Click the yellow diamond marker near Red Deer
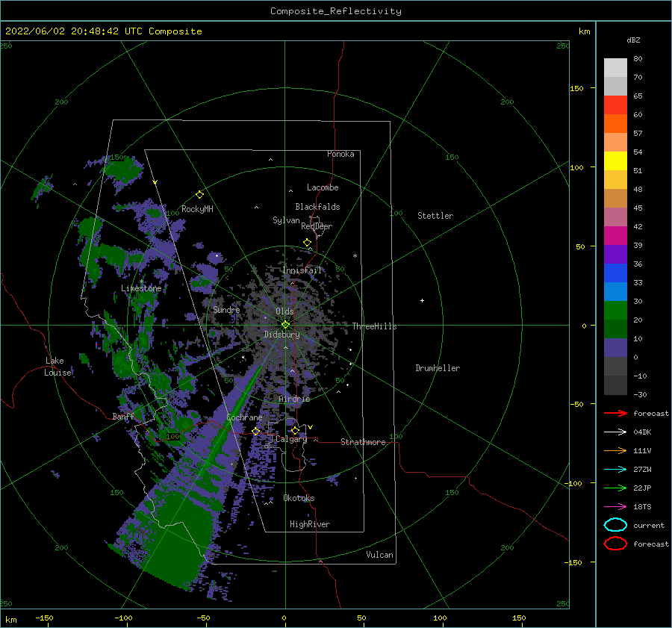672x628 pixels. [307, 243]
